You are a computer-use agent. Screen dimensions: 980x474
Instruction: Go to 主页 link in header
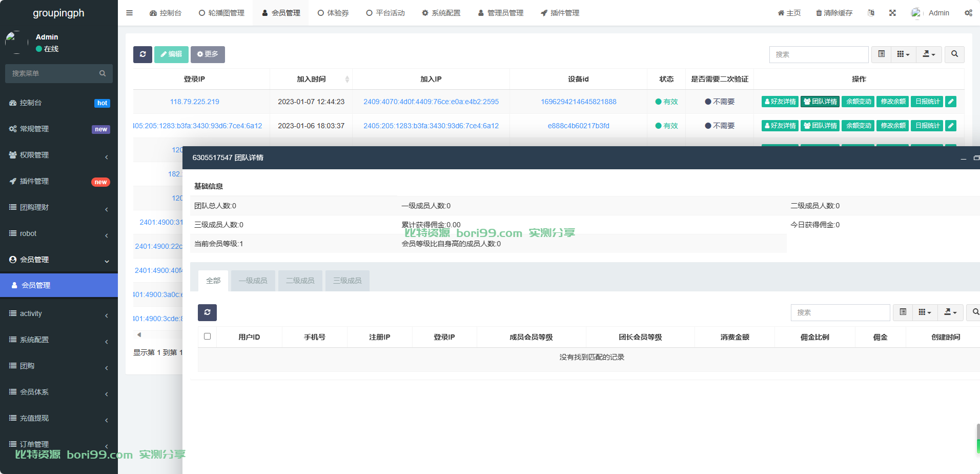tap(789, 13)
